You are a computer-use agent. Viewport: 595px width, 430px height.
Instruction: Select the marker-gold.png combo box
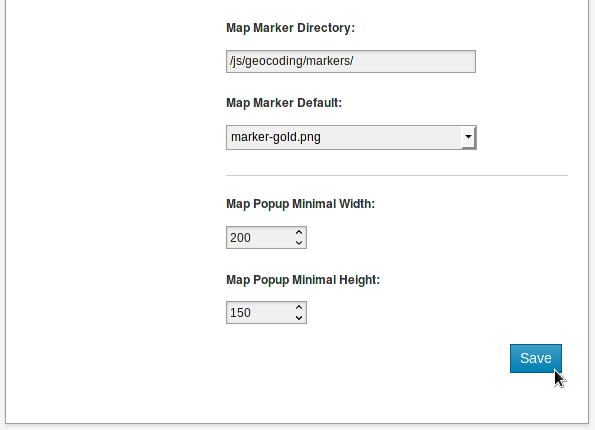click(x=351, y=137)
